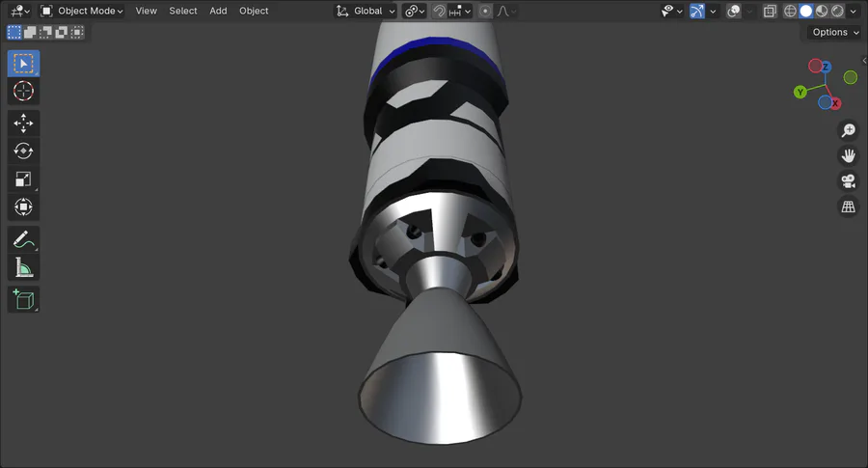
Task: Click the pan view hand icon
Action: tap(848, 155)
